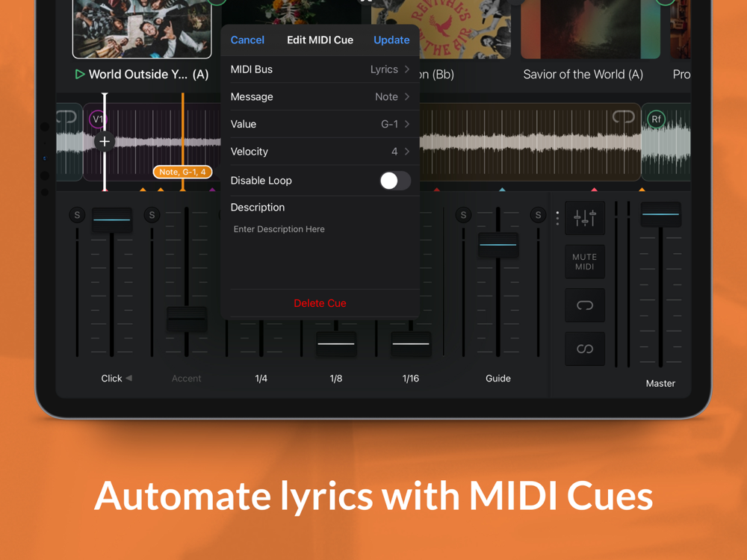Toggle the loop icon button in side panel
This screenshot has width=747, height=560.
585,305
